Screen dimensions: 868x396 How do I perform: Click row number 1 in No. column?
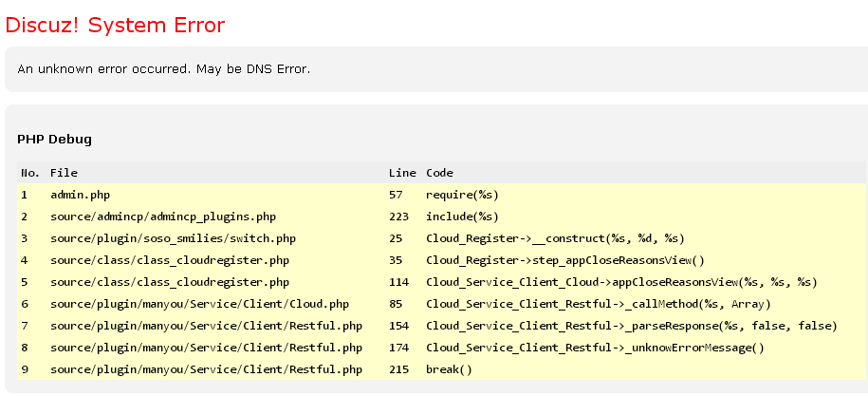24,195
